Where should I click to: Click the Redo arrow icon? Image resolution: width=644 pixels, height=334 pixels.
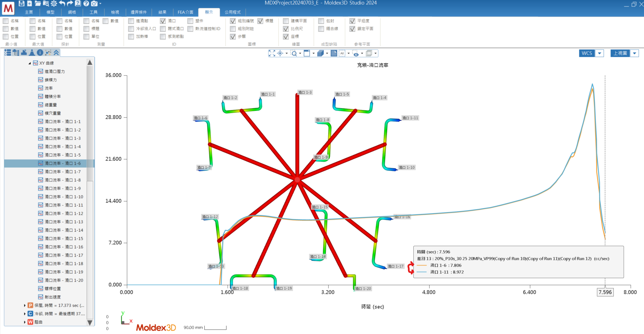tap(70, 3)
